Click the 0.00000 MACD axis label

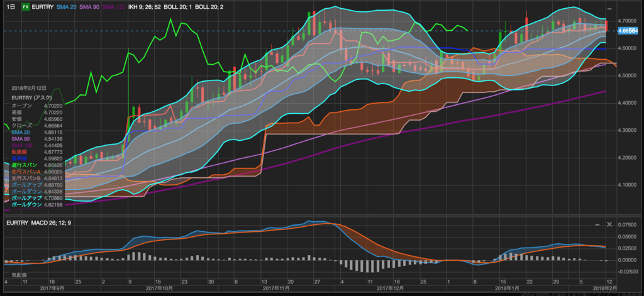click(x=628, y=260)
